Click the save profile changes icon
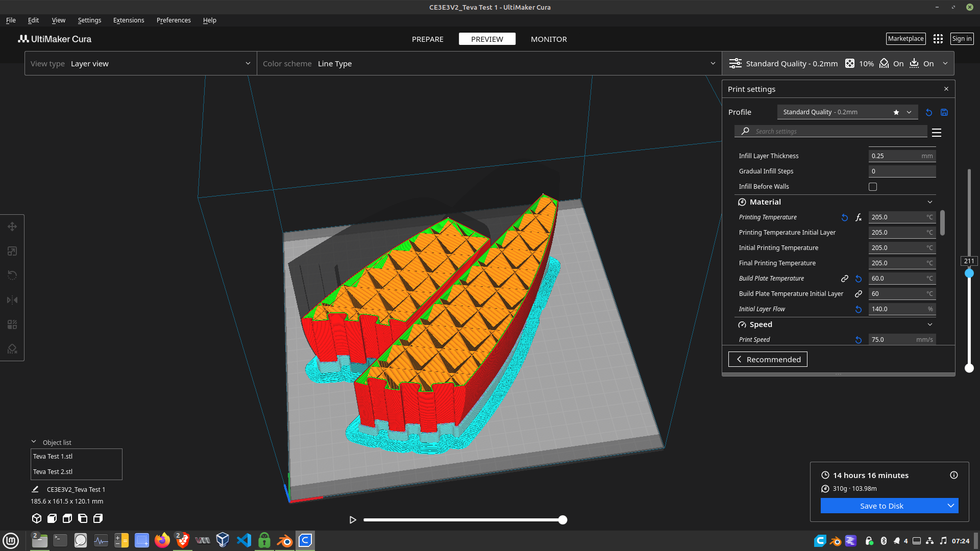 (944, 112)
